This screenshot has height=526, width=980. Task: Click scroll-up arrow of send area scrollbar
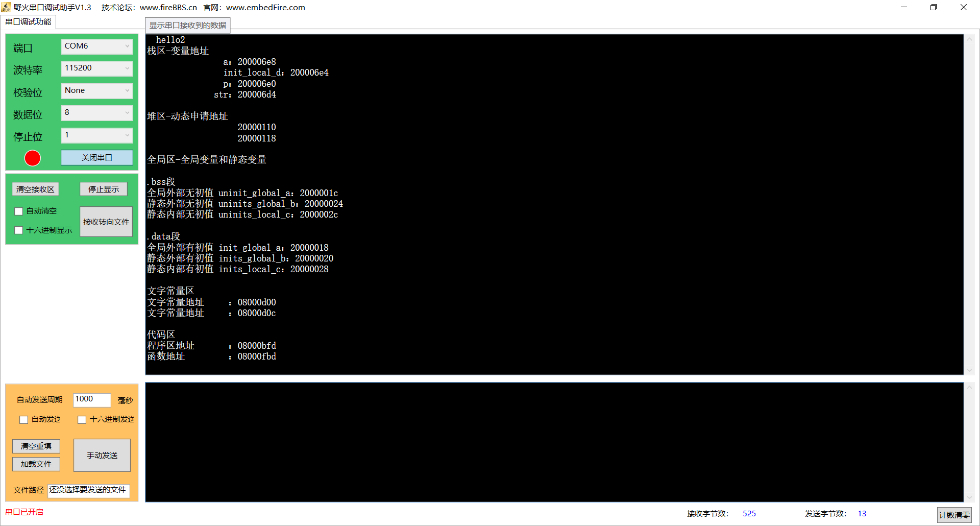[x=969, y=388]
